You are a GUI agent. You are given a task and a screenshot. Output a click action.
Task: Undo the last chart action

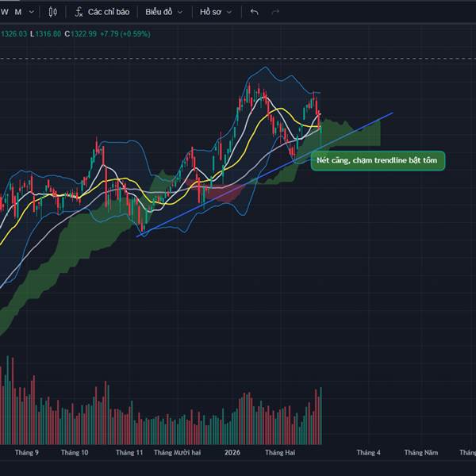pyautogui.click(x=255, y=12)
